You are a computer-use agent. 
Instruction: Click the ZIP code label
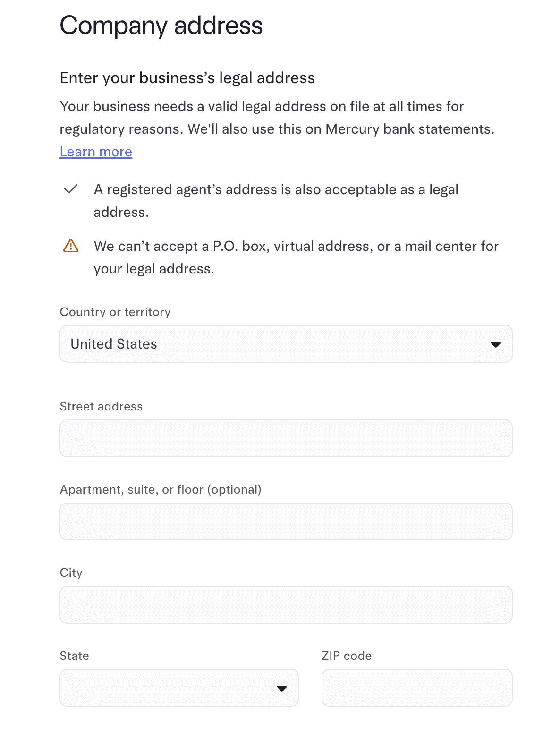tap(347, 656)
